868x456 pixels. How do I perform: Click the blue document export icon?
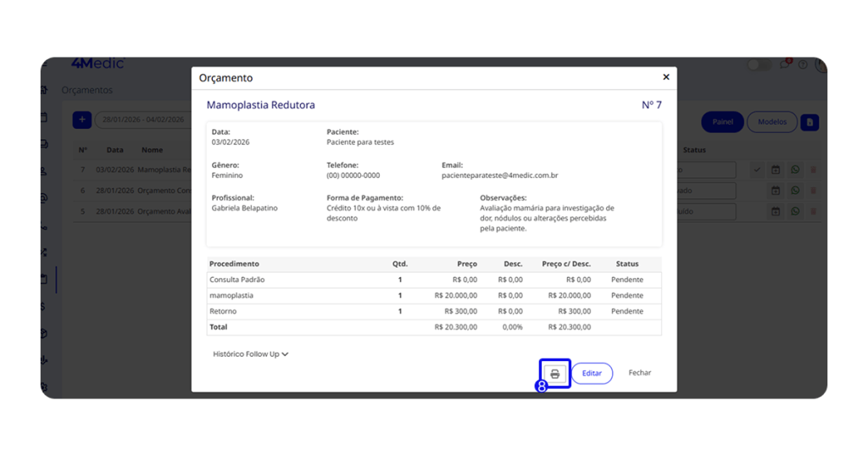click(810, 122)
